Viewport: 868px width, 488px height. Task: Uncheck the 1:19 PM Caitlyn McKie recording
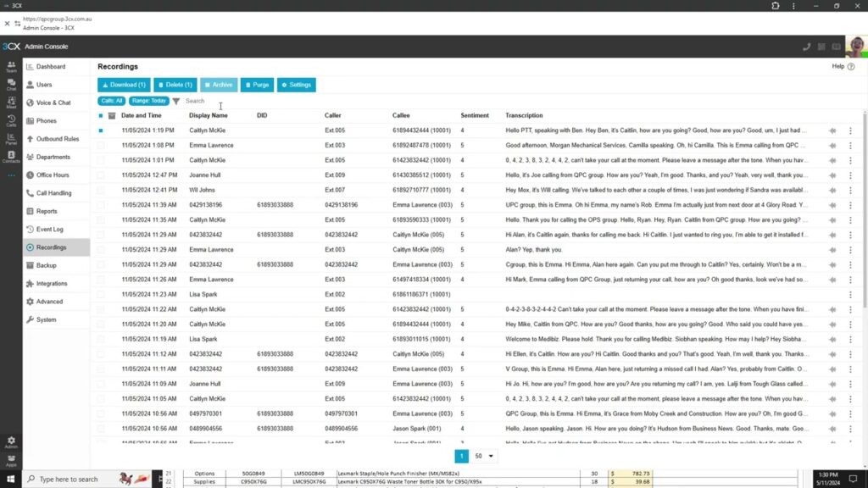[x=101, y=130]
